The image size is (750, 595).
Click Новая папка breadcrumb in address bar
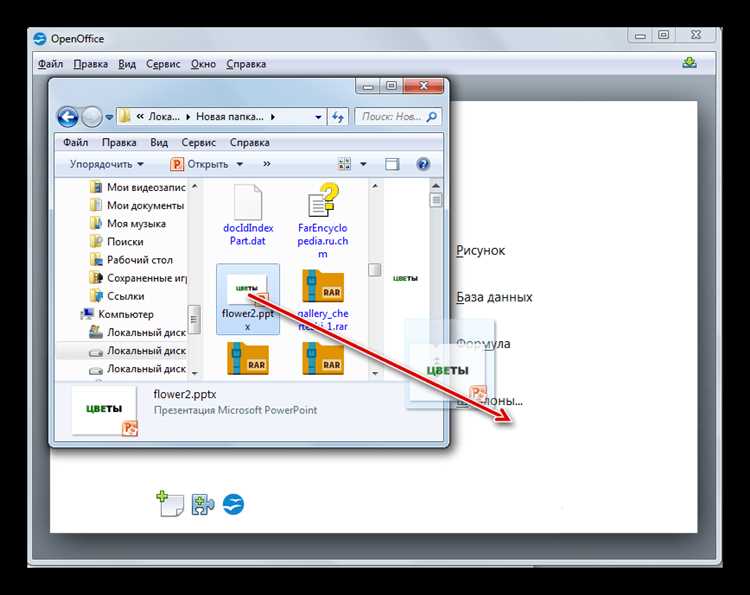pos(230,117)
